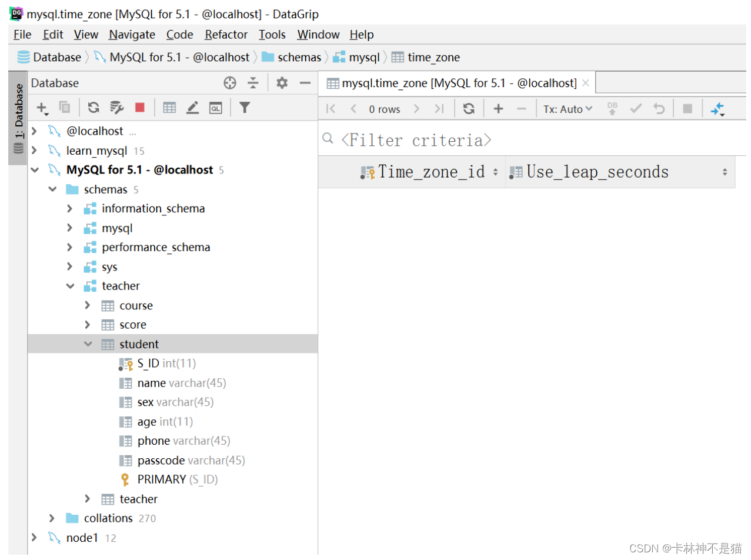Click the Open Table editor icon
The image size is (751, 560).
pyautogui.click(x=169, y=107)
